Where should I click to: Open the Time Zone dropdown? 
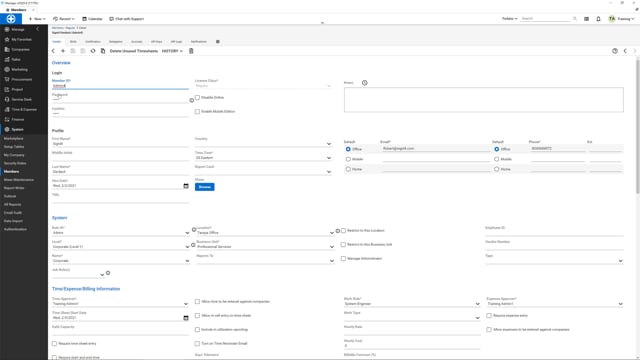pyautogui.click(x=329, y=158)
